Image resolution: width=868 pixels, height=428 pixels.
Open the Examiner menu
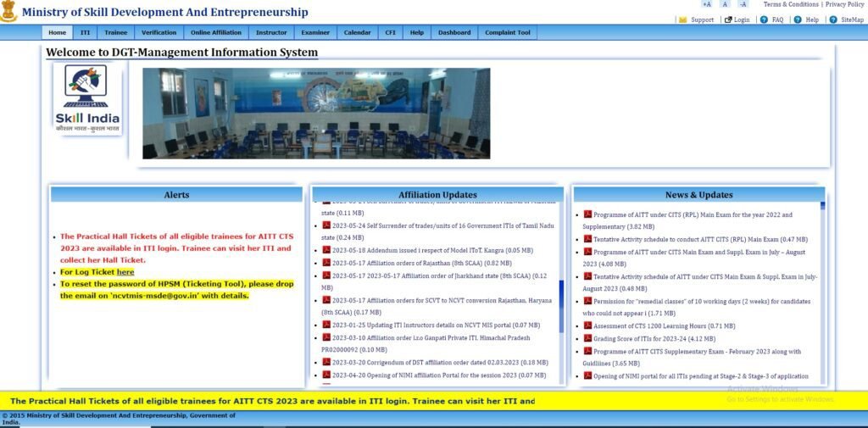(315, 33)
